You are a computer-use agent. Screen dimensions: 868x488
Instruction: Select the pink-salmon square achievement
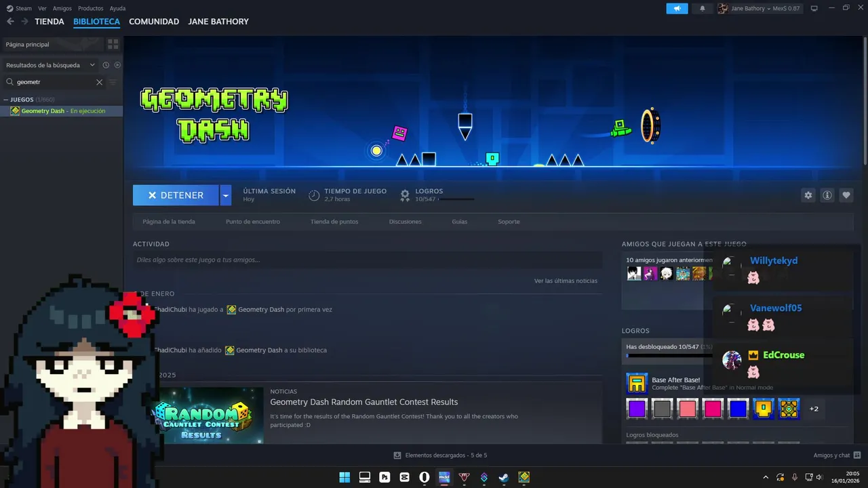(688, 409)
